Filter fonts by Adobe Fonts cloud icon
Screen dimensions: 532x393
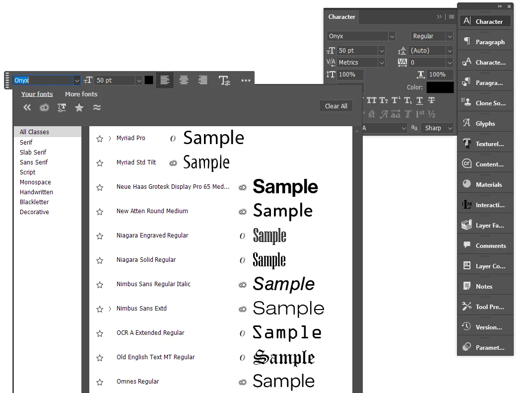(x=45, y=108)
